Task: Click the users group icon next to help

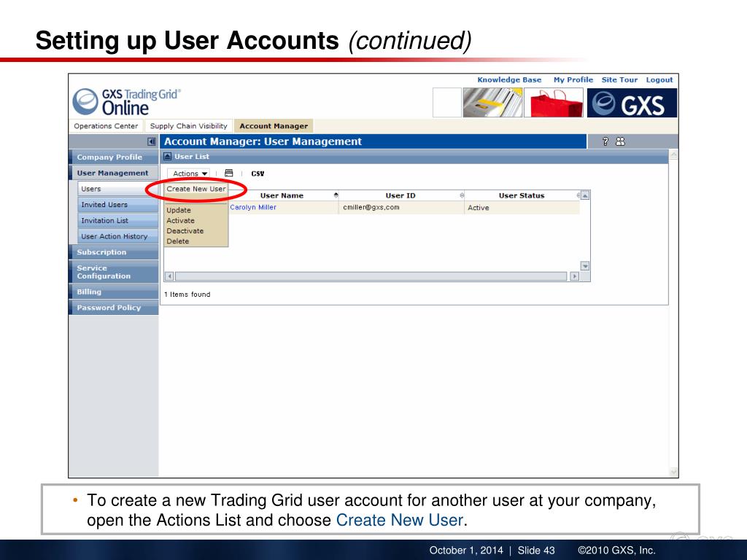Action: (x=620, y=141)
